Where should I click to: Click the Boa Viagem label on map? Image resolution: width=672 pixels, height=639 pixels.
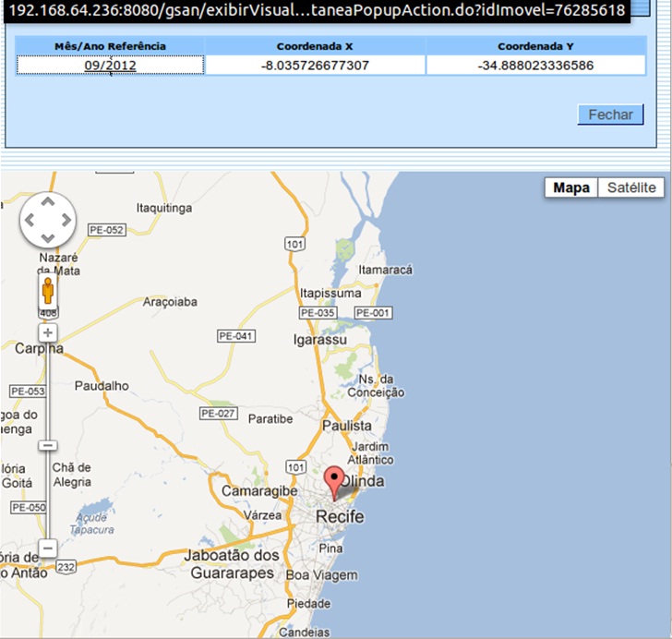[321, 575]
